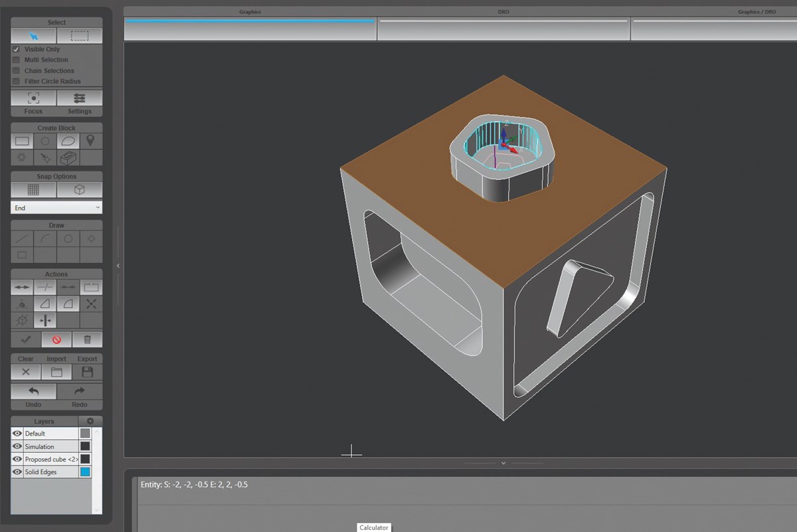
Task: Open the End snap mode dropdown
Action: [56, 207]
